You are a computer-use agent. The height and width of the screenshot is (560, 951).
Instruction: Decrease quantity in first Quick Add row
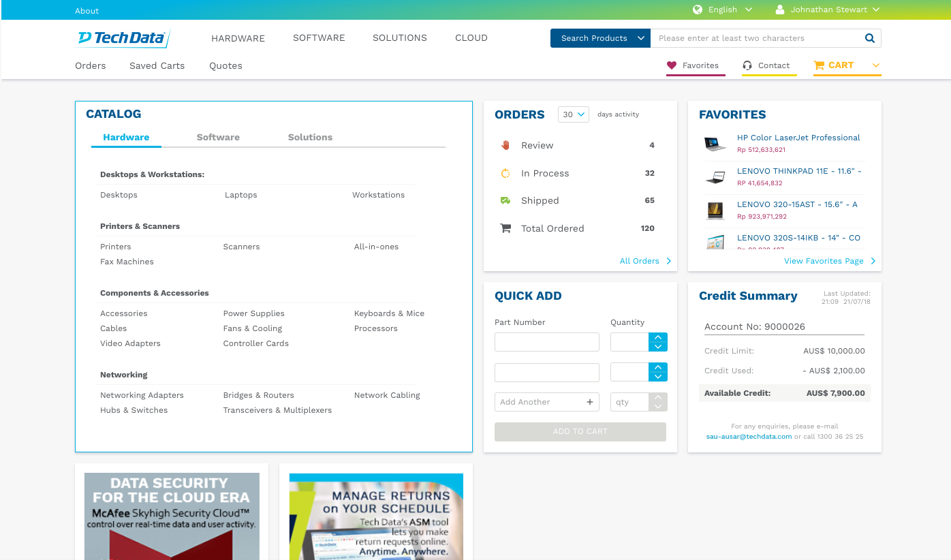658,347
